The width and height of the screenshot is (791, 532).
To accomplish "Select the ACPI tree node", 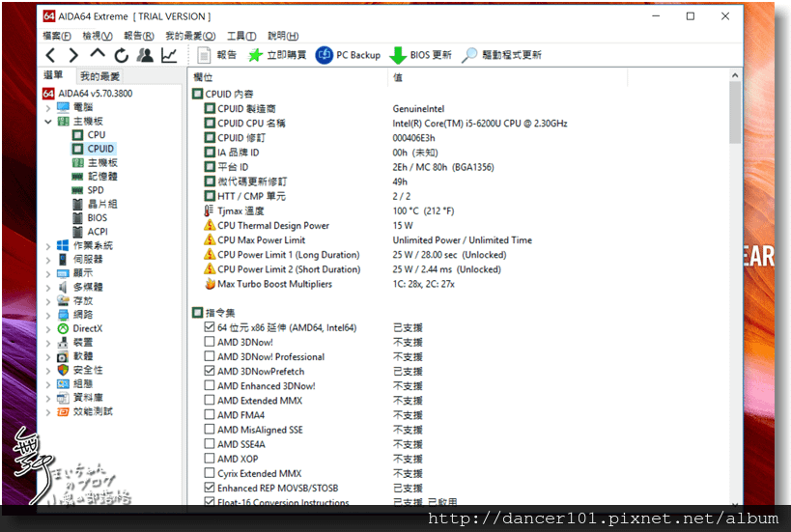I will [90, 232].
